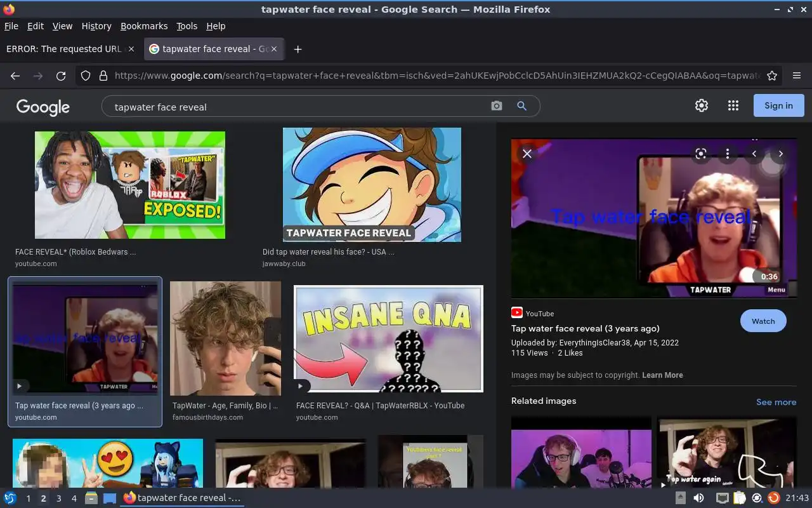
Task: Open the Roblox Bedwars EXPOSED thumbnail
Action: (x=130, y=185)
